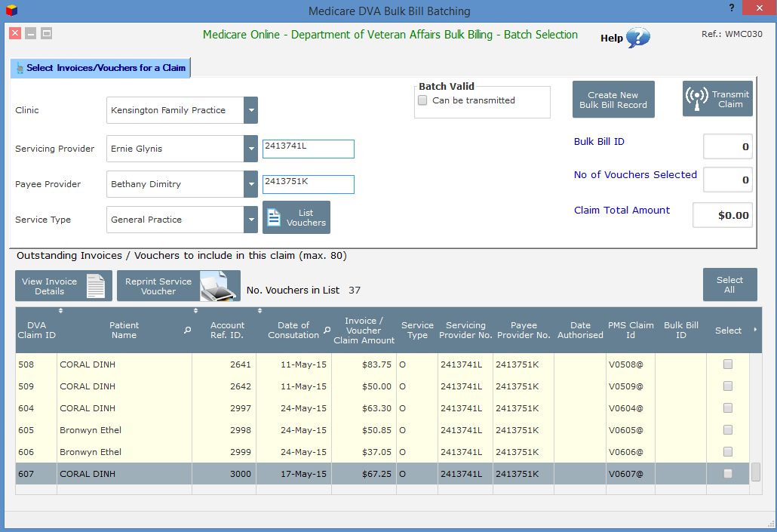
Task: Tick the Select checkbox for claim 605
Action: click(727, 430)
